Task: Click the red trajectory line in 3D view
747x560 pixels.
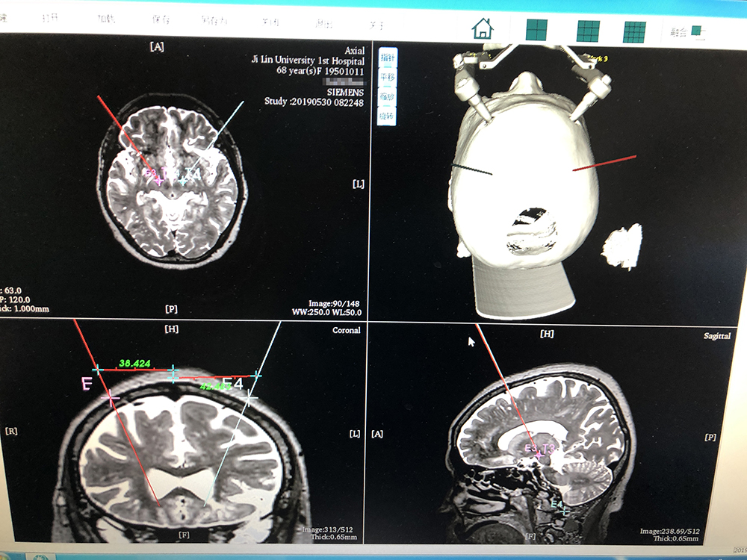Action: coord(604,164)
